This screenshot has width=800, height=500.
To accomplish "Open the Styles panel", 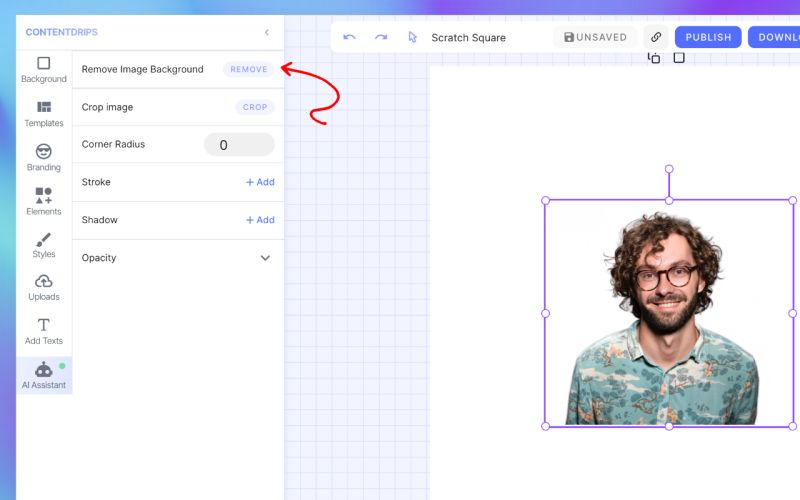I will [44, 245].
